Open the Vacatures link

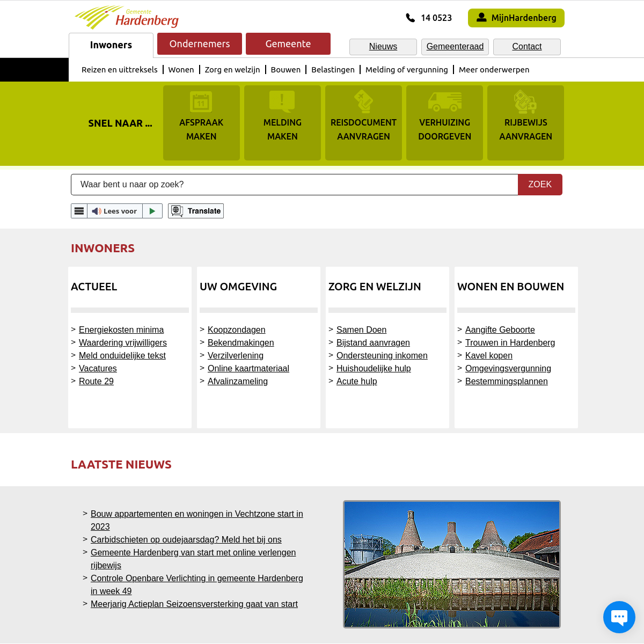[x=98, y=368]
